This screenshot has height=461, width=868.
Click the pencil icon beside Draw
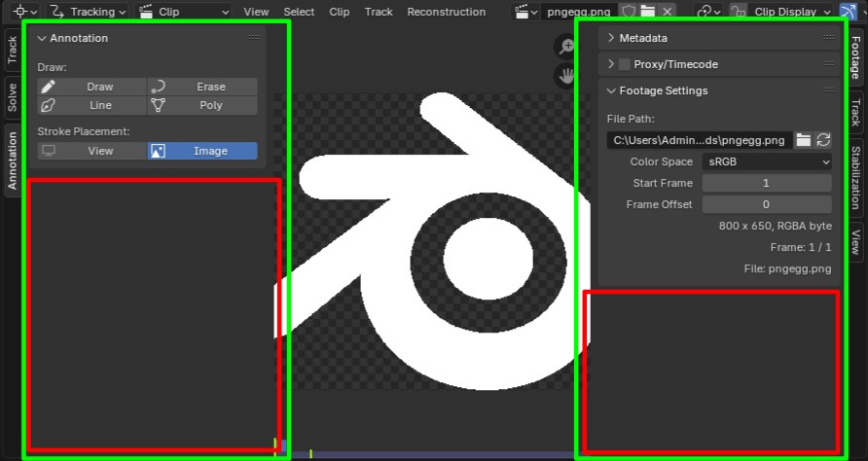click(48, 87)
